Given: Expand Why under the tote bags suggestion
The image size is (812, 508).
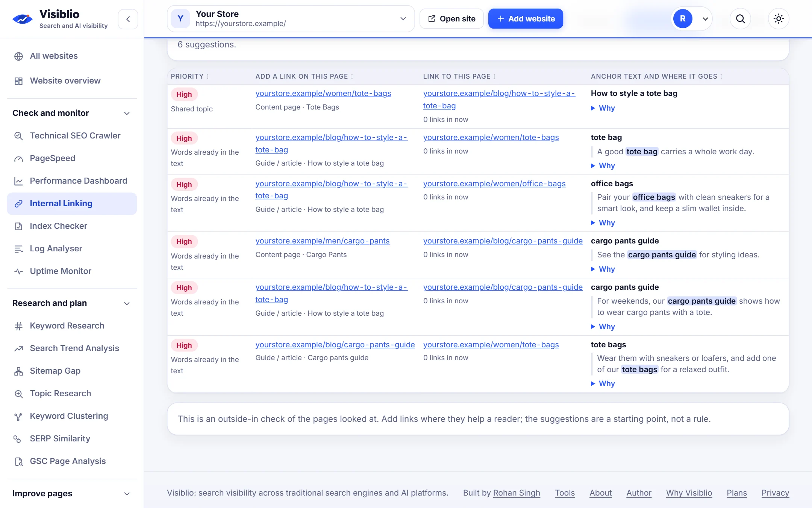Looking at the screenshot, I should coord(603,384).
